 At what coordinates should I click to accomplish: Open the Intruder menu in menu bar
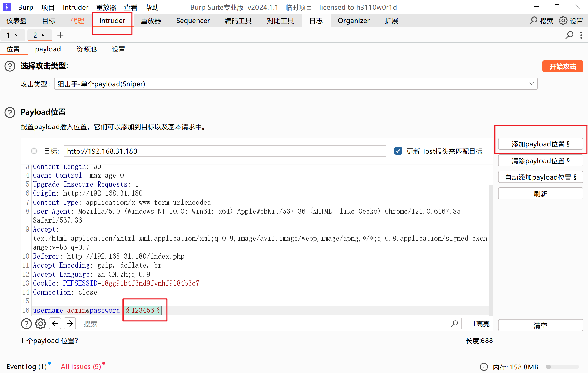click(75, 7)
